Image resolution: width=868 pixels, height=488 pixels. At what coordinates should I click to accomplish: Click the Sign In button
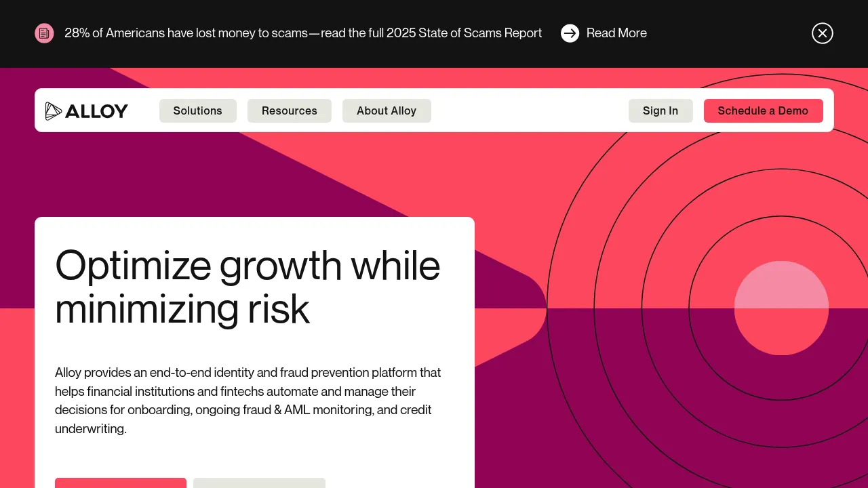click(660, 111)
